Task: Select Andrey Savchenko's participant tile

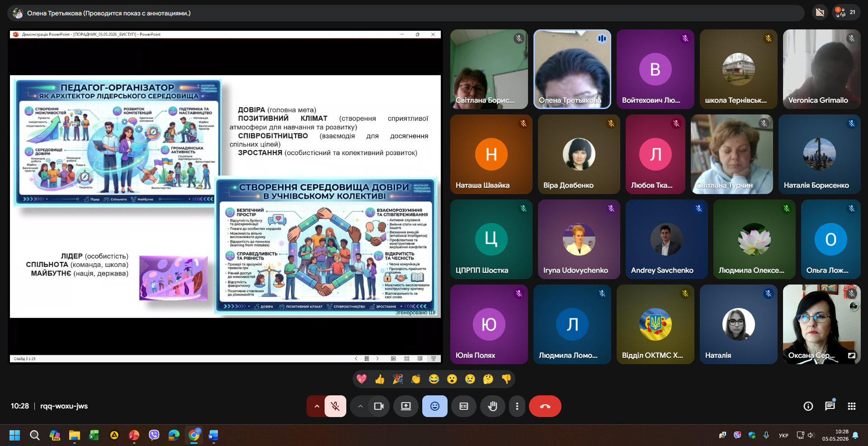Action: coord(667,239)
